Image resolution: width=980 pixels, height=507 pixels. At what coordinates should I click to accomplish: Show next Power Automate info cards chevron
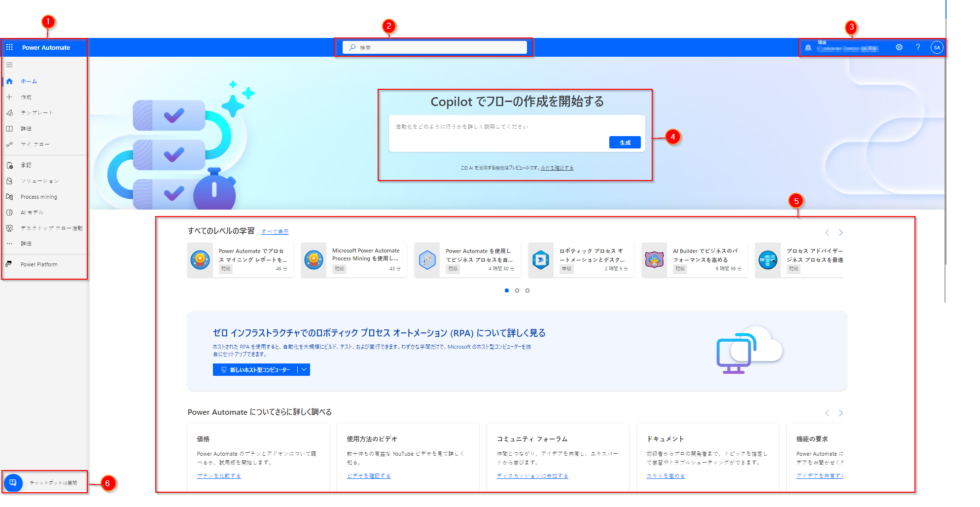coord(841,413)
